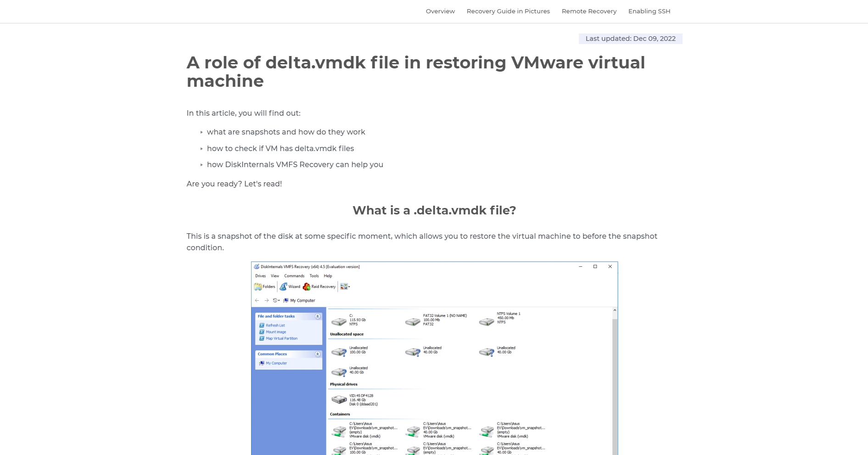The height and width of the screenshot is (455, 868).
Task: Select physical drive VID:45 DF4128
Action: pos(354,399)
